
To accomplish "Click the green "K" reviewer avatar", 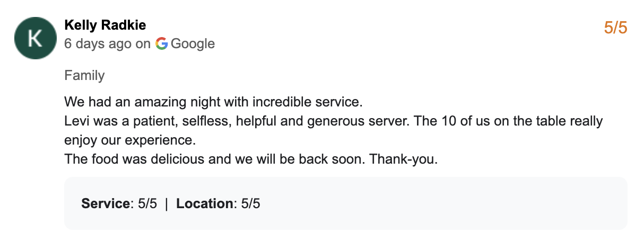I will [35, 38].
